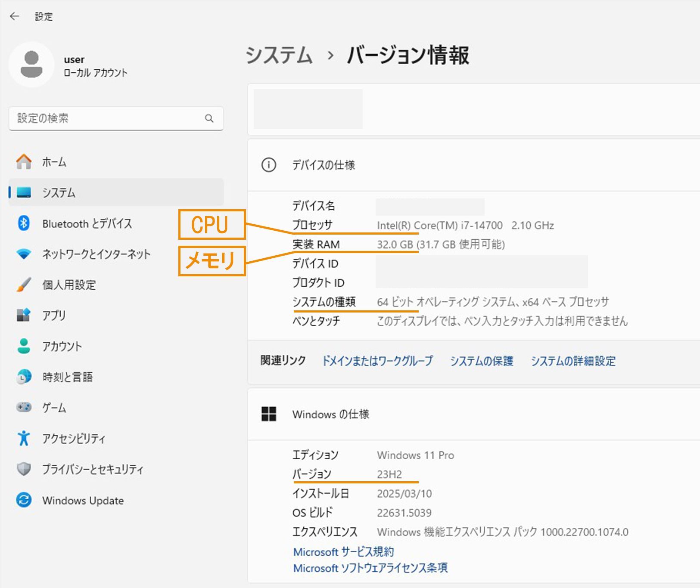This screenshot has height=588, width=700.
Task: Click the Accessibility figure icon
Action: pyautogui.click(x=24, y=438)
